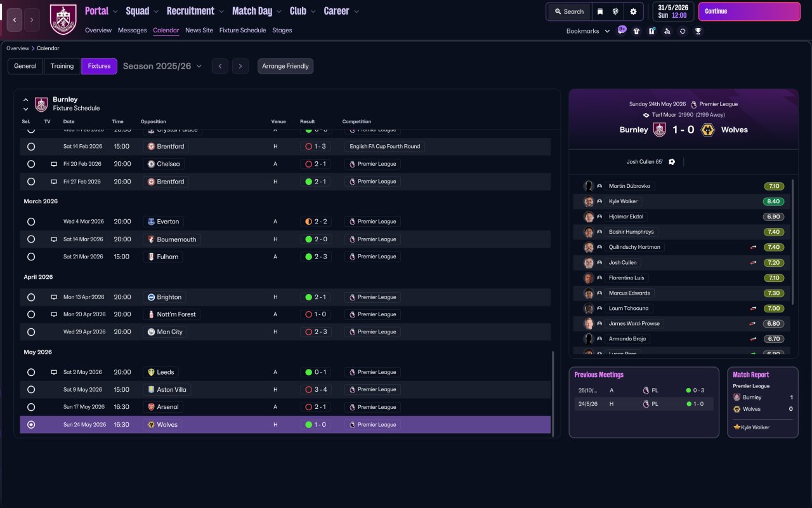Open the Match Day dropdown menu

[257, 11]
